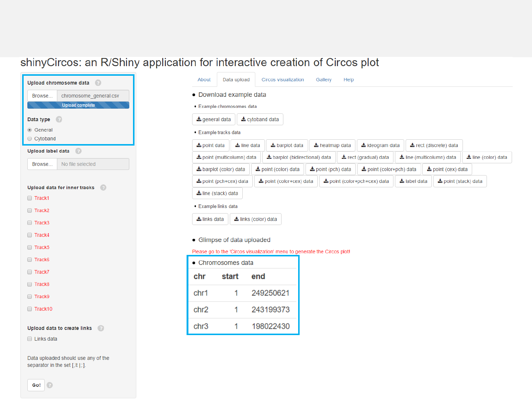Click the chromosome_general.csv filename field
This screenshot has width=532, height=399.
coord(93,96)
